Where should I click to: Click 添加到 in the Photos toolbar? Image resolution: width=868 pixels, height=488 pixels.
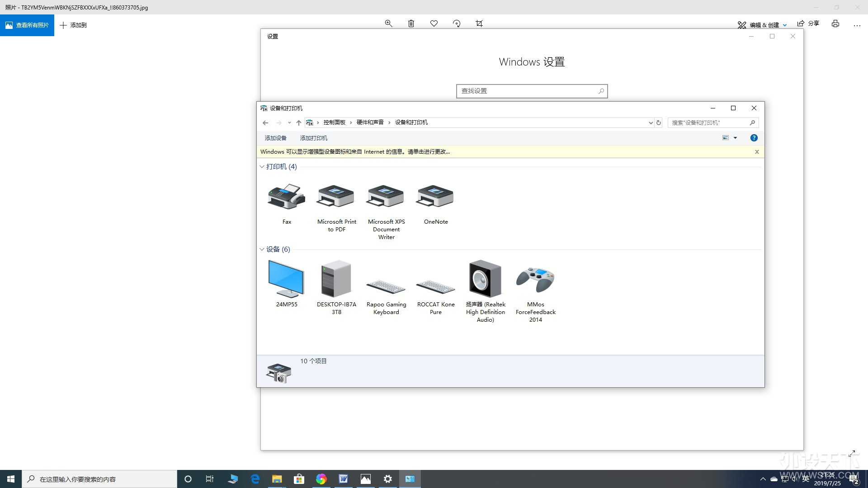point(73,25)
